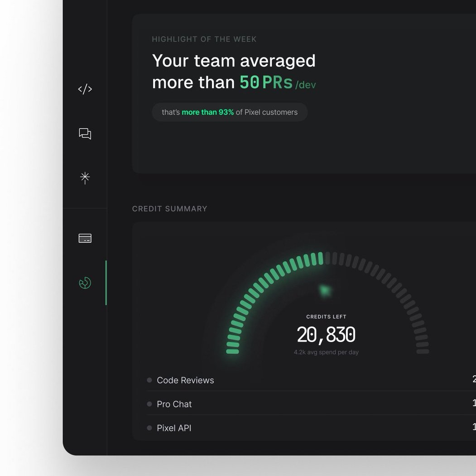
Task: Click the grey dot beside Code Reviews
Action: pyautogui.click(x=149, y=380)
